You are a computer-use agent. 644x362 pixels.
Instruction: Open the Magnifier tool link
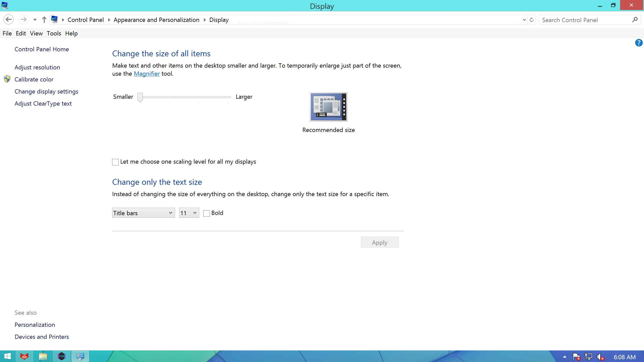tap(147, 74)
